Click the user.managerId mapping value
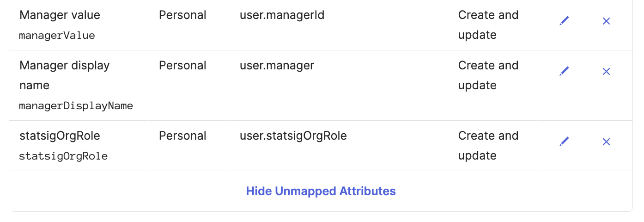Viewport: 644px width, 222px height. (282, 15)
